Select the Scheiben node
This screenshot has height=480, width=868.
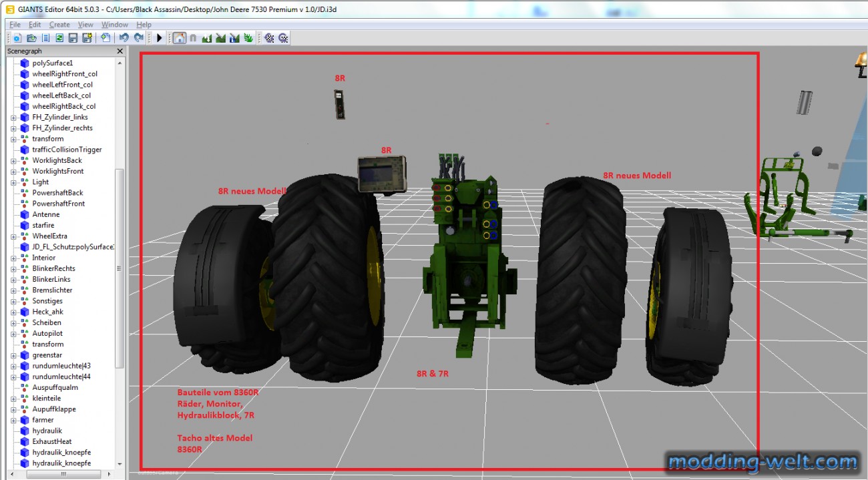(x=47, y=322)
